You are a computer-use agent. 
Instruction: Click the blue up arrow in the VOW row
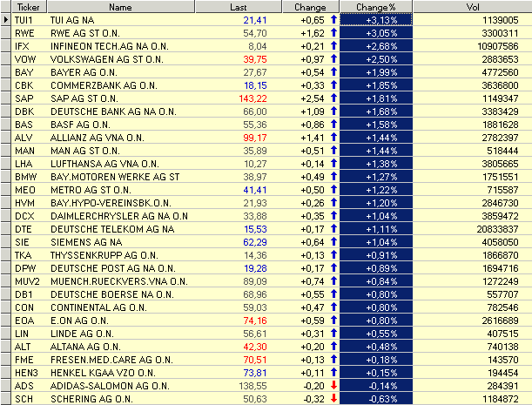[333, 58]
